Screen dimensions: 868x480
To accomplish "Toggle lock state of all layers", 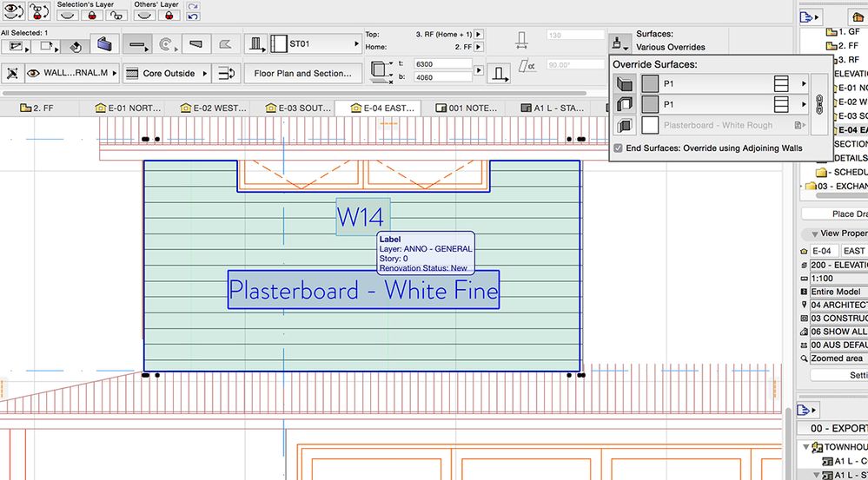I will pyautogui.click(x=39, y=10).
